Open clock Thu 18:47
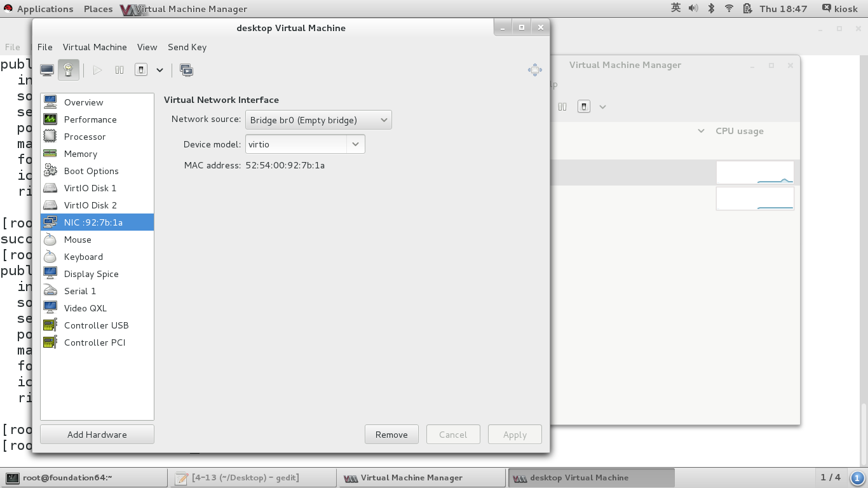The height and width of the screenshot is (488, 868). [783, 9]
